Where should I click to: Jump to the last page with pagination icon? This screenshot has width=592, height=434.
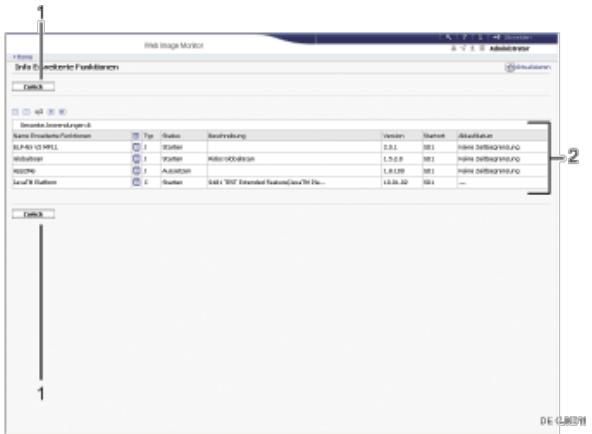tap(62, 112)
